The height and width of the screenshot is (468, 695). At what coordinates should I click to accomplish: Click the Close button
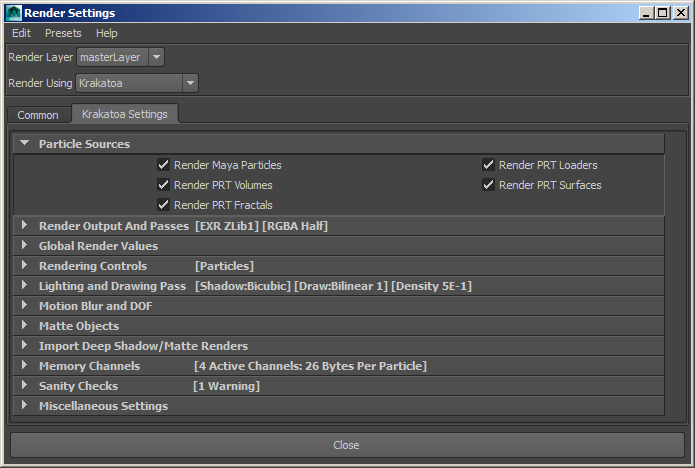pyautogui.click(x=347, y=445)
